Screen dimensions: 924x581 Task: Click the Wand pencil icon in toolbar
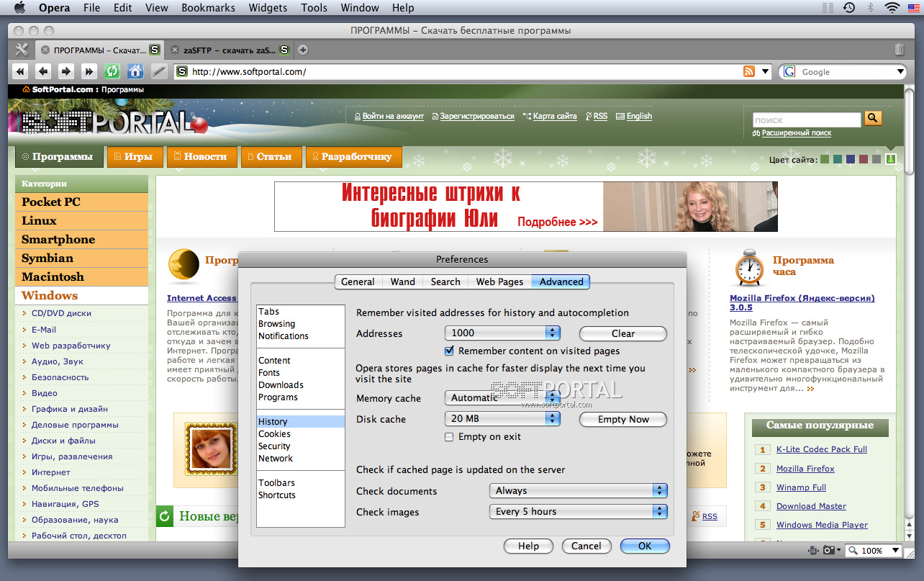click(x=158, y=71)
